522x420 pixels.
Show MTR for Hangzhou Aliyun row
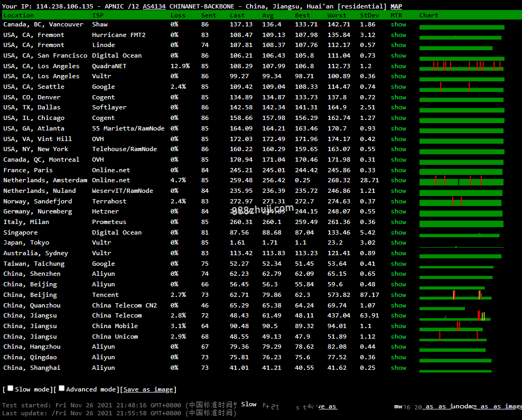click(398, 347)
